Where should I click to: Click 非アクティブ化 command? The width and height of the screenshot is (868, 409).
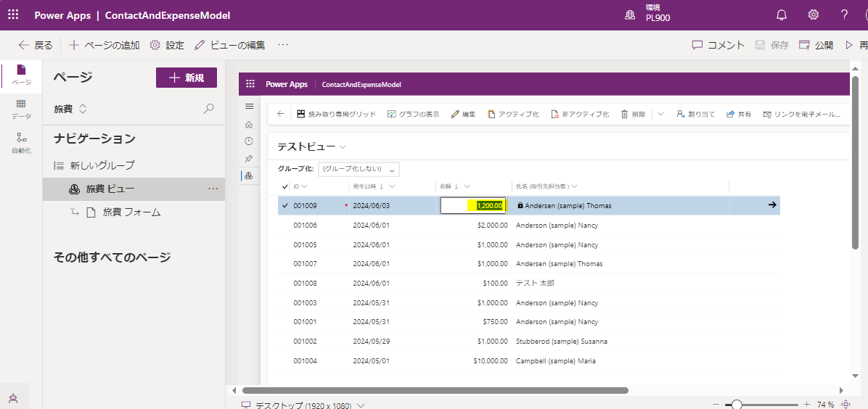click(x=580, y=114)
